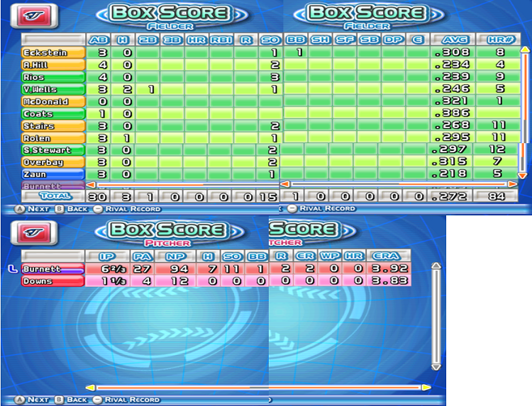Click the ER column header

tap(305, 256)
